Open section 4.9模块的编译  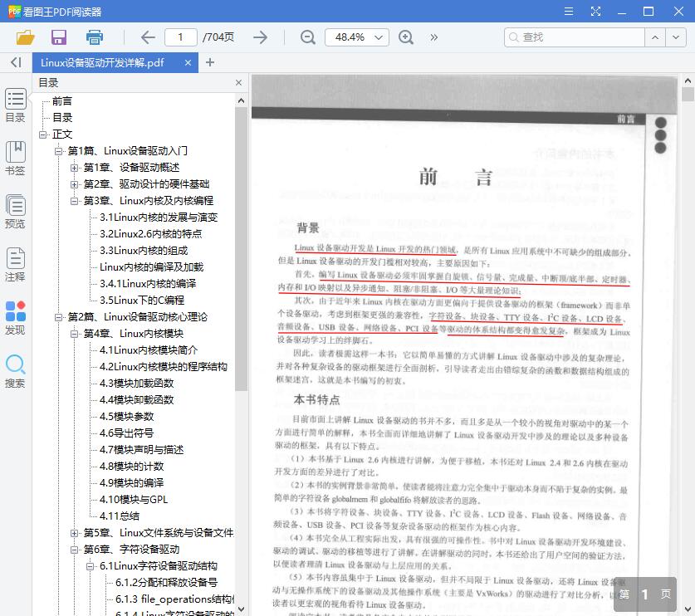point(132,482)
